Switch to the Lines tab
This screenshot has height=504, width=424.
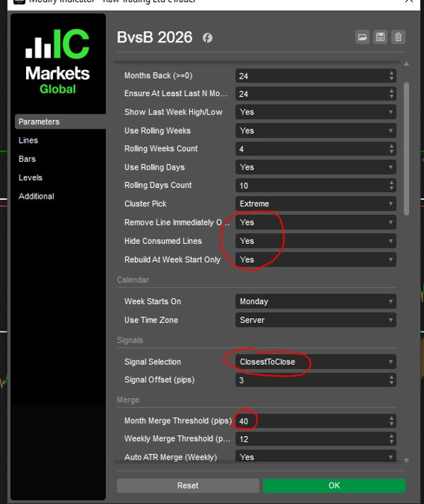(28, 141)
